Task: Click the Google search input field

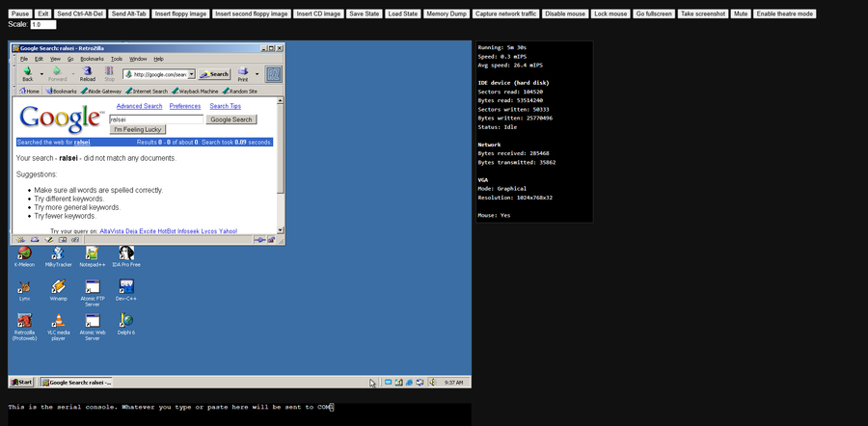Action: click(156, 119)
